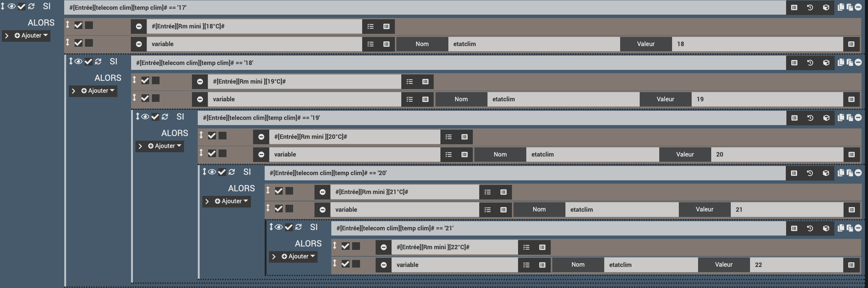Viewport: 868px width, 288px height.
Task: Click scenario-select icon for the '== 18' condition
Action: pos(810,63)
